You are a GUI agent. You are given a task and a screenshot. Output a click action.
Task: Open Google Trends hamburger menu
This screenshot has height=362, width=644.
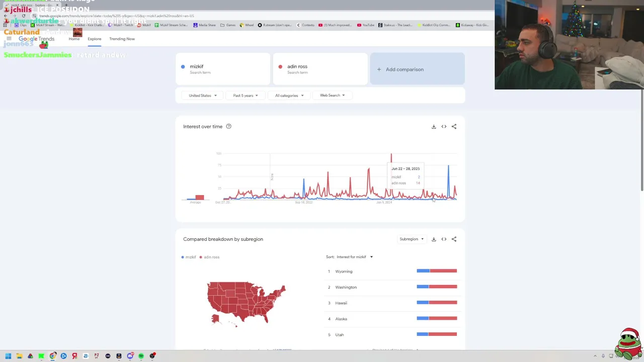(9, 39)
